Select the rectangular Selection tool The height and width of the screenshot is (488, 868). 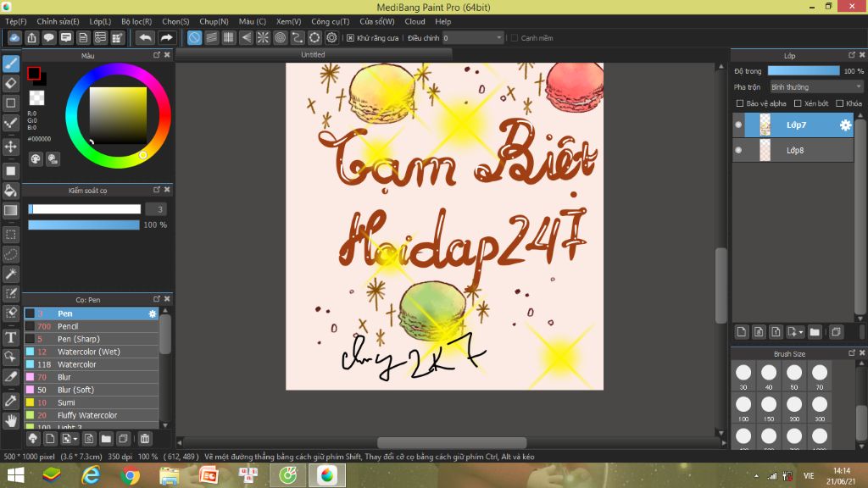(x=10, y=235)
